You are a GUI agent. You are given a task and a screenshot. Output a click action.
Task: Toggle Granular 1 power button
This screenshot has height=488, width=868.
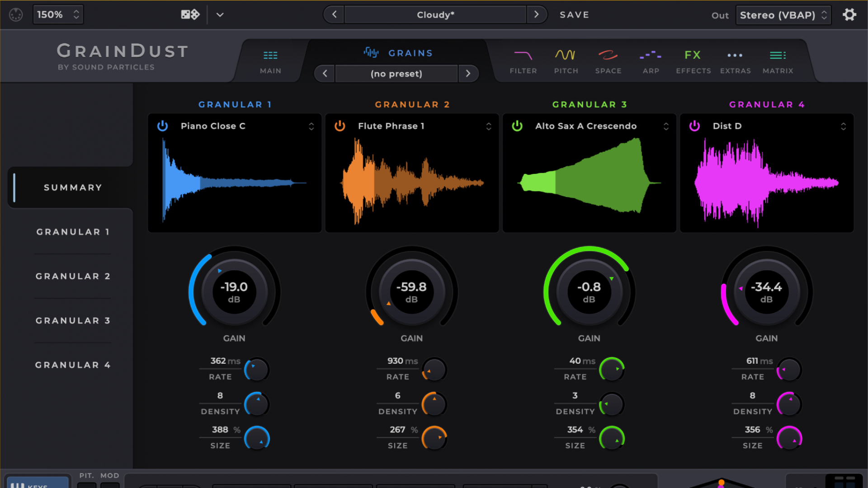pyautogui.click(x=162, y=126)
